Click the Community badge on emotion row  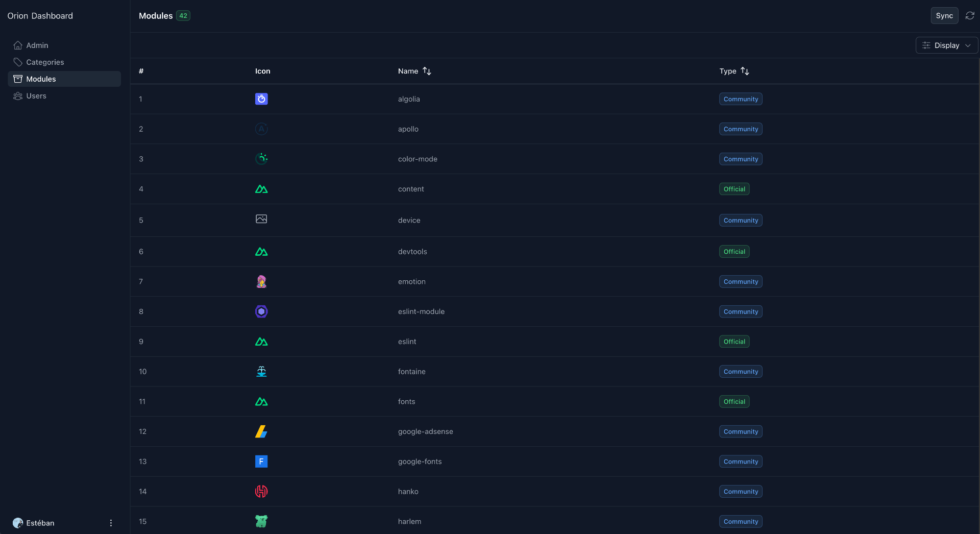click(740, 281)
